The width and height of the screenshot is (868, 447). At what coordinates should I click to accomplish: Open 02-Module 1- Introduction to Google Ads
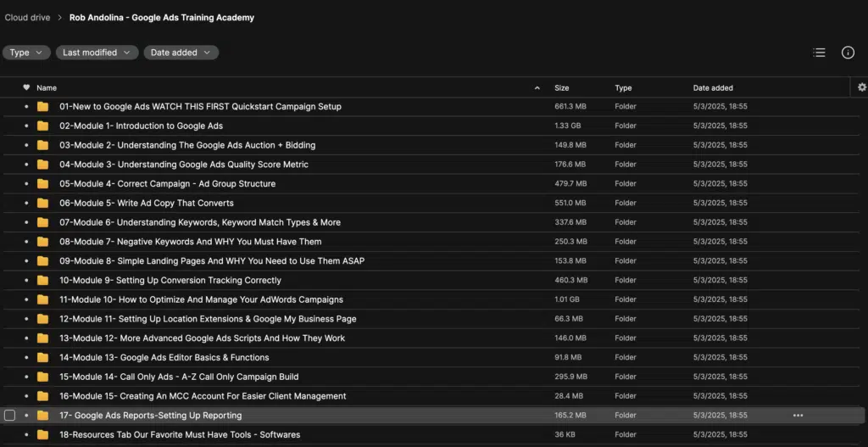pyautogui.click(x=142, y=126)
